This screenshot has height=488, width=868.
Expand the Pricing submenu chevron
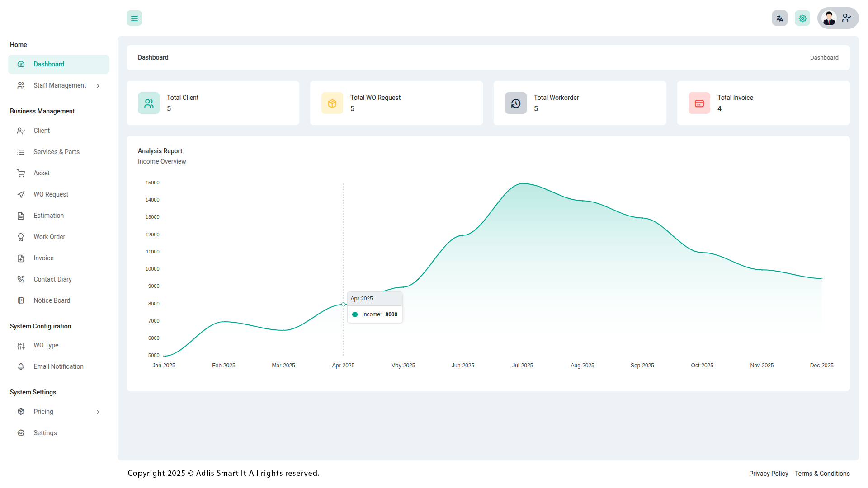pyautogui.click(x=98, y=412)
